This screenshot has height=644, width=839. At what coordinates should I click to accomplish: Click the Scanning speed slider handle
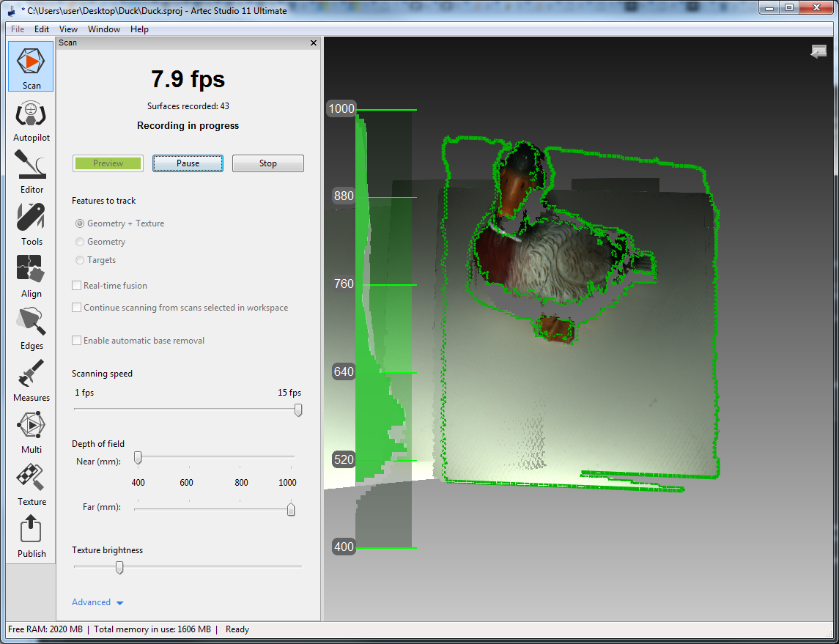click(x=298, y=410)
